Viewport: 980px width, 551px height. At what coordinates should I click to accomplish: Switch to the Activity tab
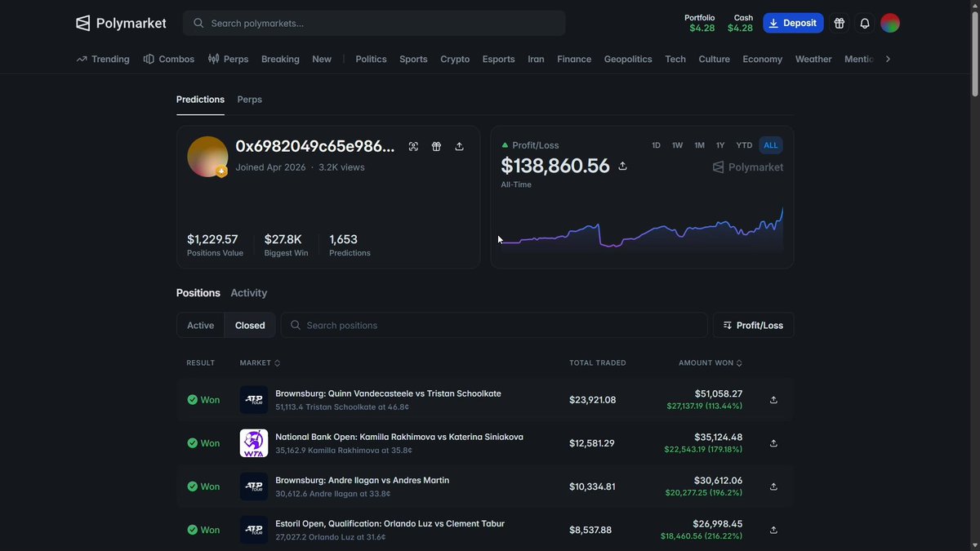point(248,292)
